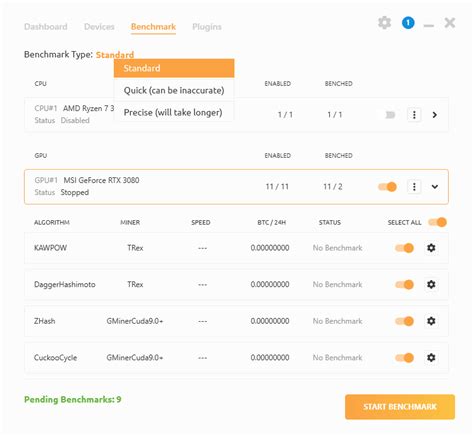The width and height of the screenshot is (474, 436).
Task: Click the Start Benchmark button
Action: [x=400, y=407]
